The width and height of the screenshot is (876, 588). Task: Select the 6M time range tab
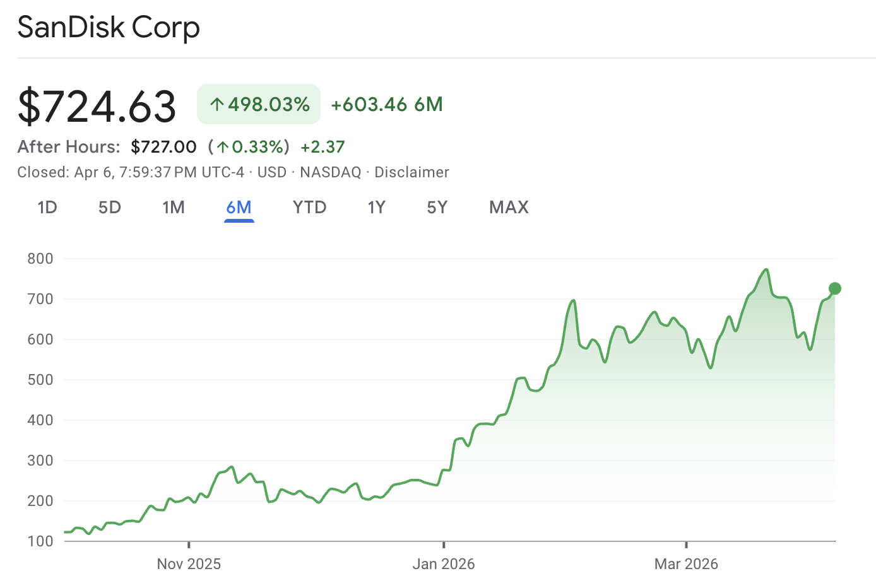click(x=239, y=207)
